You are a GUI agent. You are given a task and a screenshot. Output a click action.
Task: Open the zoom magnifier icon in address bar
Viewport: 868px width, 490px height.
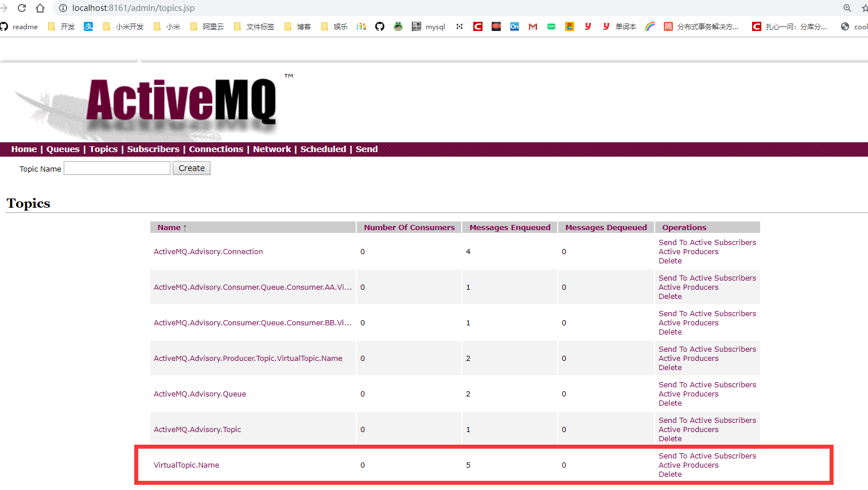pyautogui.click(x=847, y=8)
